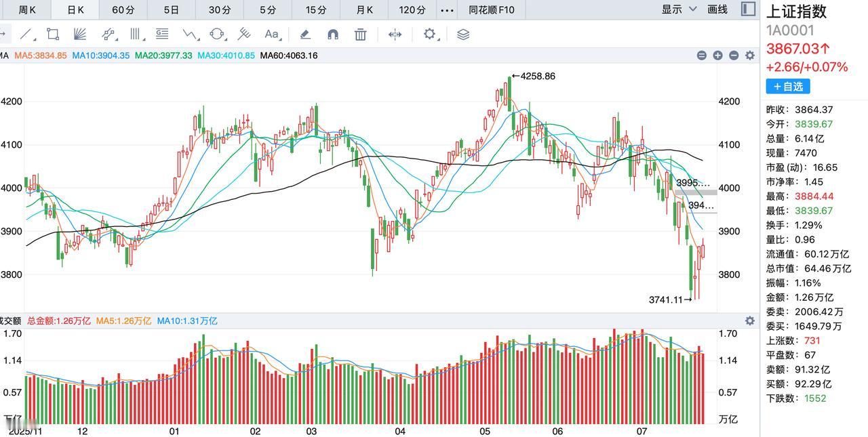Toggle the 画线 drawing mode
Viewport: 868px width, 437px height.
[x=717, y=9]
